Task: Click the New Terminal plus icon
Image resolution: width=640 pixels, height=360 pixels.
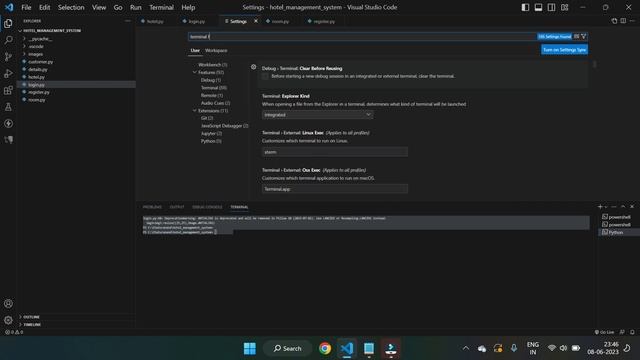Action: [600, 207]
